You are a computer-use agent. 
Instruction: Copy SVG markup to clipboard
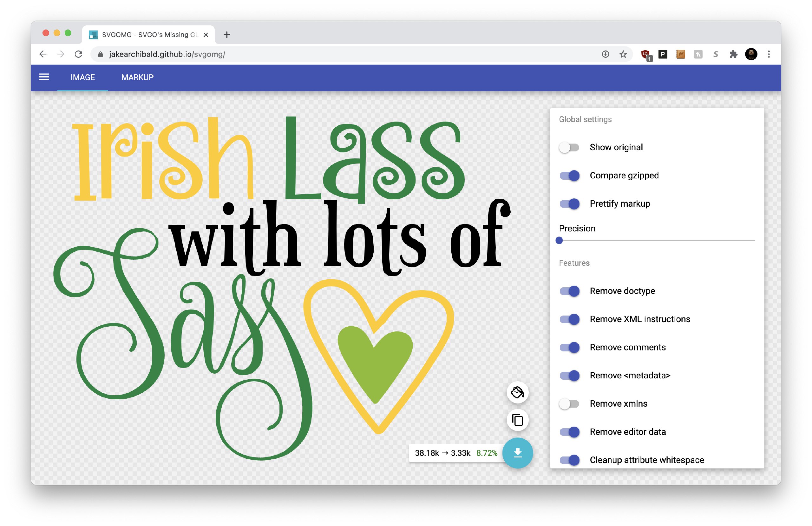(518, 420)
